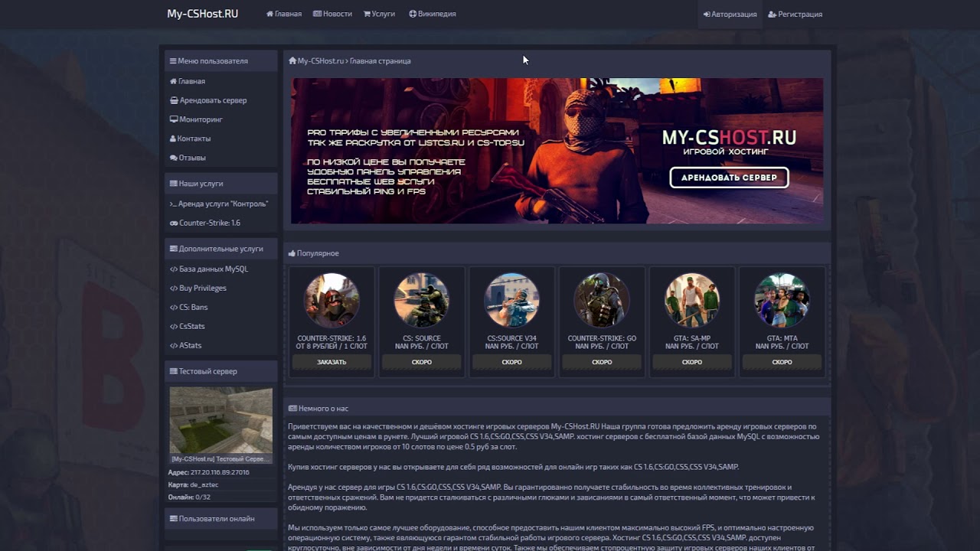Open Википедия in top navigation

pyautogui.click(x=433, y=14)
